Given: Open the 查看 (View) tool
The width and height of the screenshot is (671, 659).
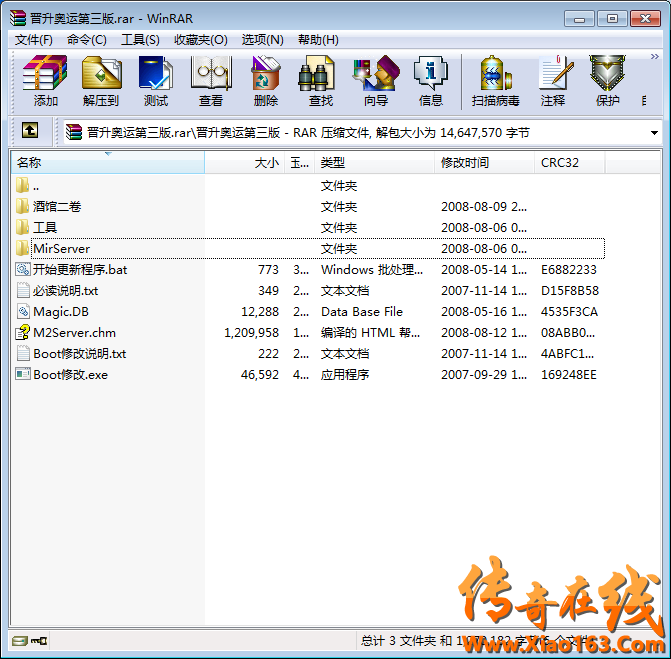Looking at the screenshot, I should click(211, 81).
